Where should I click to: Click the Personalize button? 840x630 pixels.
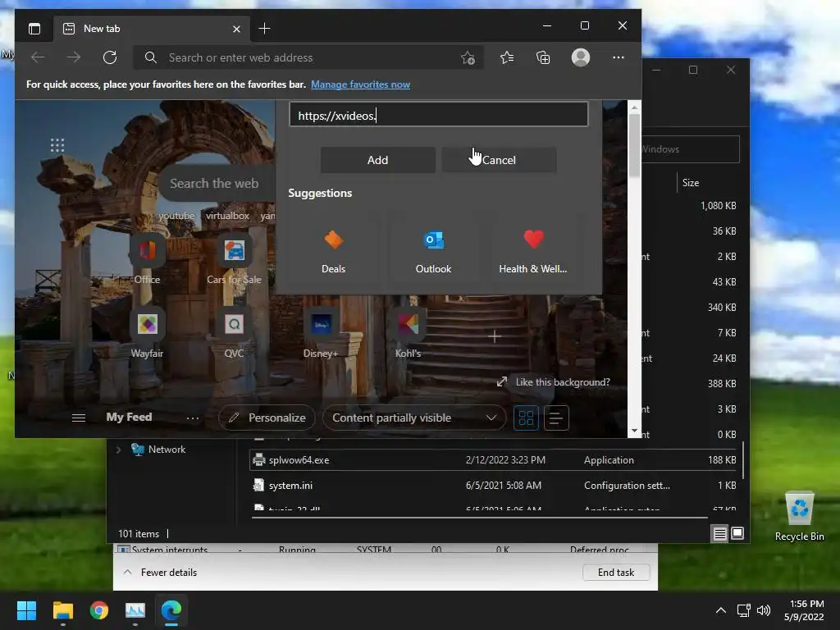click(267, 418)
